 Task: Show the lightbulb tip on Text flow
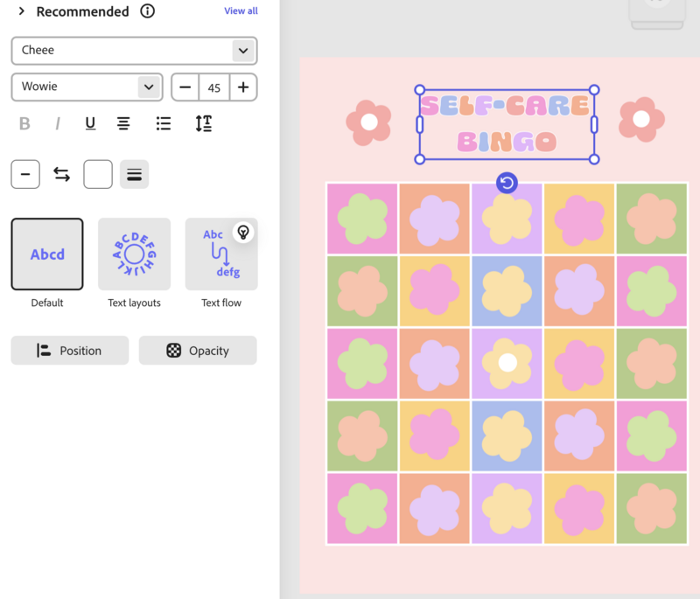point(243,233)
